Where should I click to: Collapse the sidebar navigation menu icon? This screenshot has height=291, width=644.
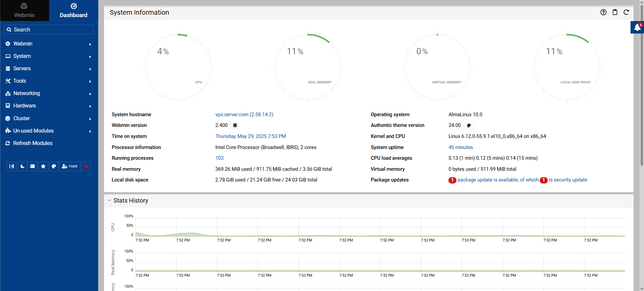point(12,166)
